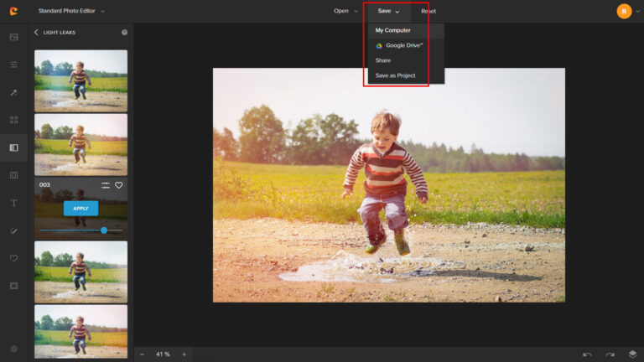Click the redo arrow icon
This screenshot has height=362, width=644.
[x=610, y=354]
